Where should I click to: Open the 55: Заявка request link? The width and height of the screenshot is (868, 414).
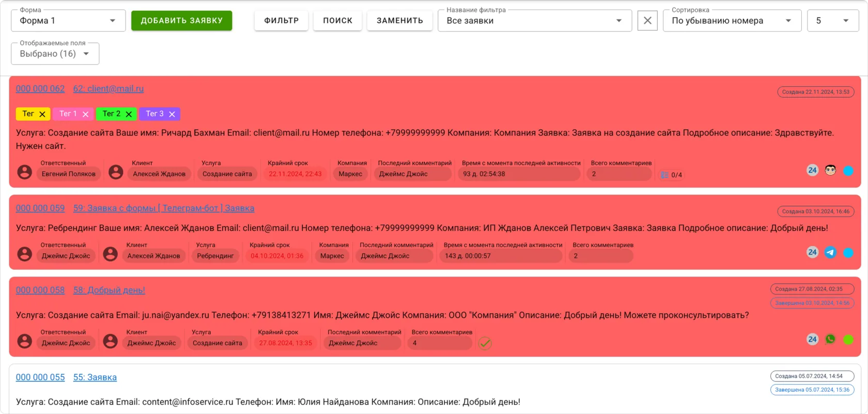pyautogui.click(x=95, y=377)
